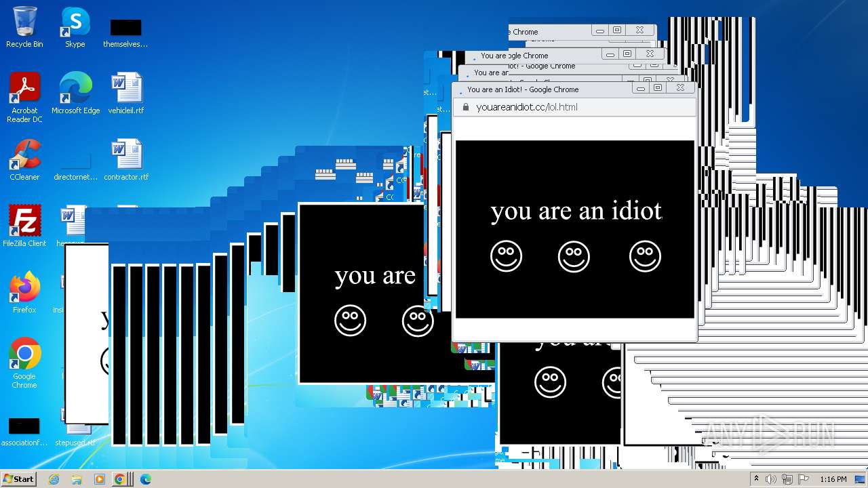Open Internet Explorer from the taskbar
This screenshot has width=868, height=488.
(54, 479)
